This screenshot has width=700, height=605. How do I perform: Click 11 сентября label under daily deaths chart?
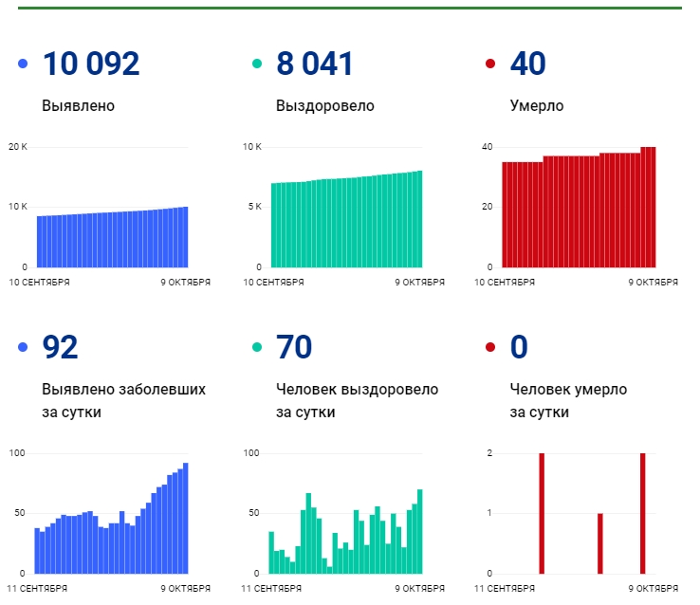coord(505,589)
